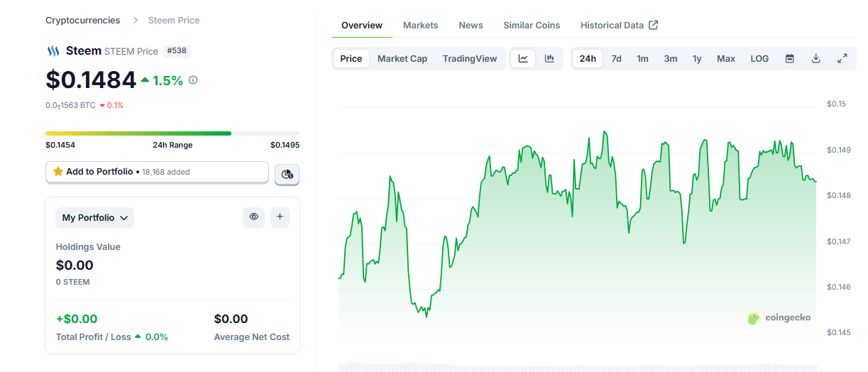Click the external link icon beside Historical Data
The width and height of the screenshot is (868, 372).
(654, 25)
